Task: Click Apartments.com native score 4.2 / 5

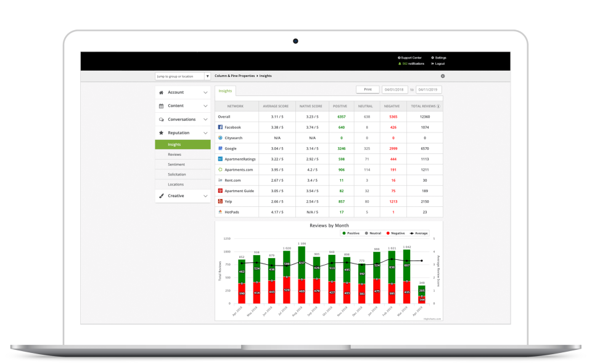Action: [x=312, y=170]
